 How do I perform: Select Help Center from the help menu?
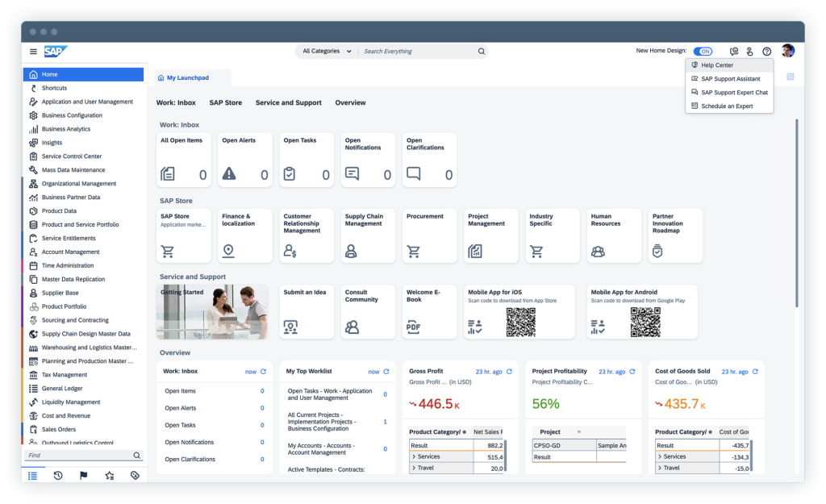point(716,65)
